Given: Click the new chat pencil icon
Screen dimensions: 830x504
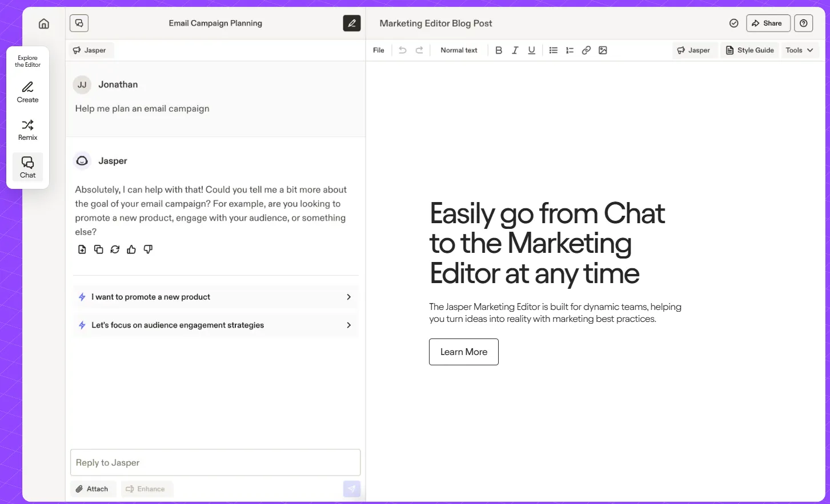Looking at the screenshot, I should coord(352,23).
